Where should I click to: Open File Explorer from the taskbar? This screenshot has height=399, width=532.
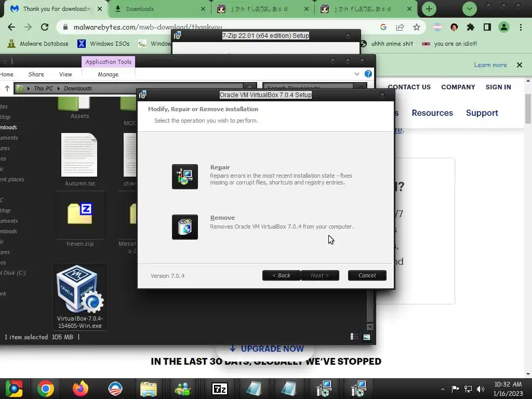click(x=149, y=389)
